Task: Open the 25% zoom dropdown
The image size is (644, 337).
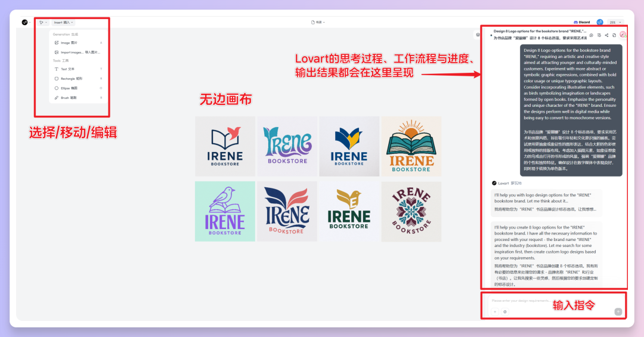Action: tap(615, 22)
